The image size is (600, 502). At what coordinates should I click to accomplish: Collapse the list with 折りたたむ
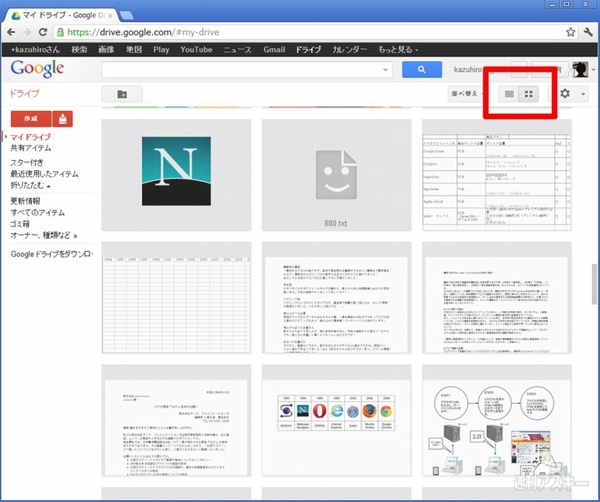click(x=30, y=186)
